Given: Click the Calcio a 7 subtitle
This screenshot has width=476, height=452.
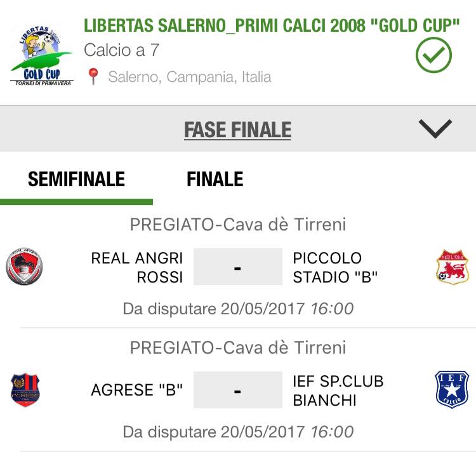Looking at the screenshot, I should tap(121, 50).
